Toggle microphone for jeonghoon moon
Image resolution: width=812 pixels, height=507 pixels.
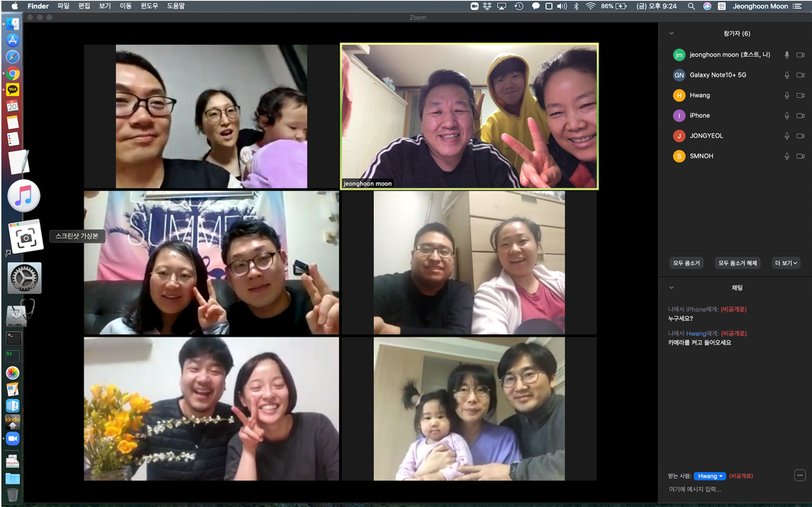pyautogui.click(x=786, y=55)
